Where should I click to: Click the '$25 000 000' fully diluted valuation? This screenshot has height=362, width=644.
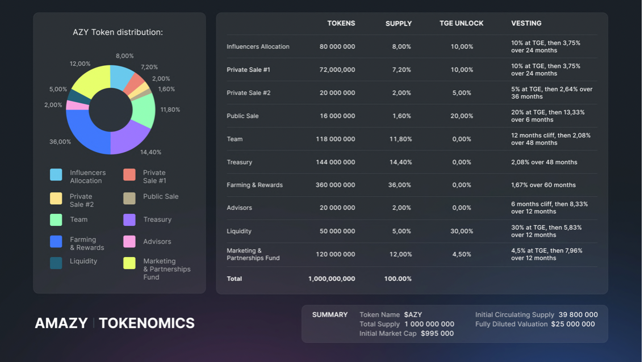click(572, 324)
